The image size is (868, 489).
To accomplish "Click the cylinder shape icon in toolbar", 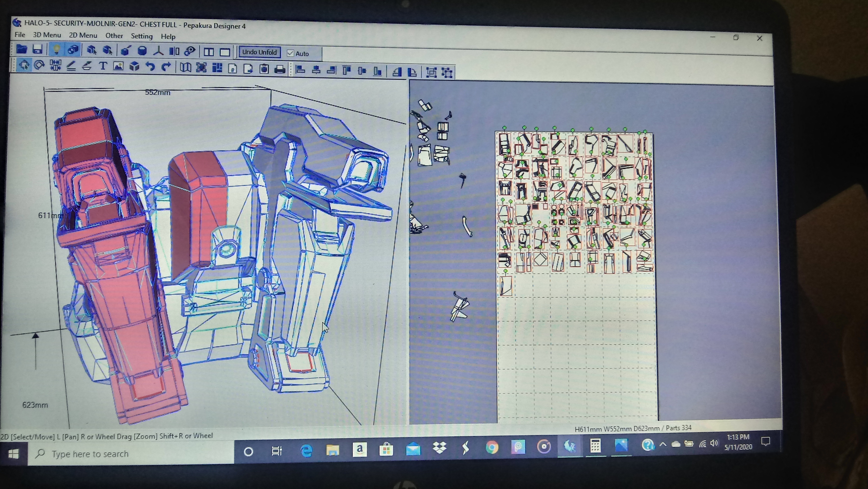I will [142, 51].
